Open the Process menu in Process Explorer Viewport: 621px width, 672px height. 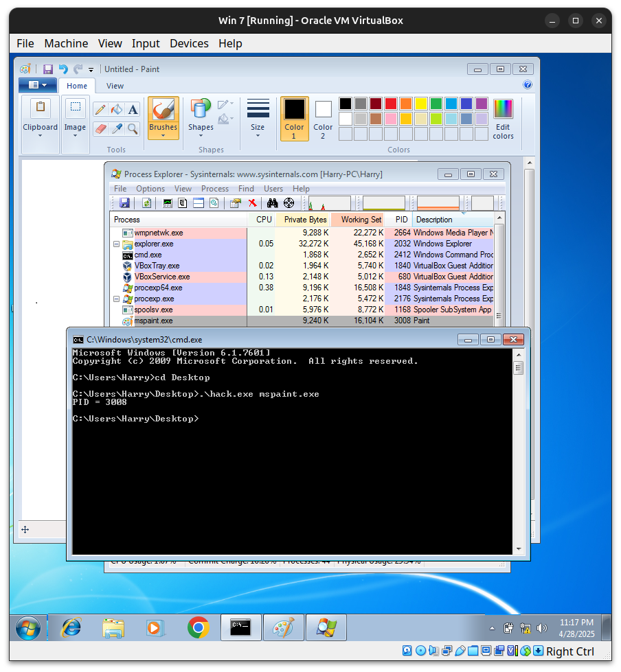(215, 189)
